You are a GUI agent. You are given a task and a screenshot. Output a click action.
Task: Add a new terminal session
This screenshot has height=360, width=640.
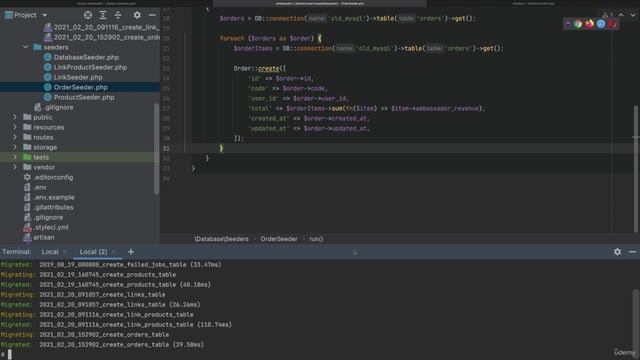click(x=131, y=252)
